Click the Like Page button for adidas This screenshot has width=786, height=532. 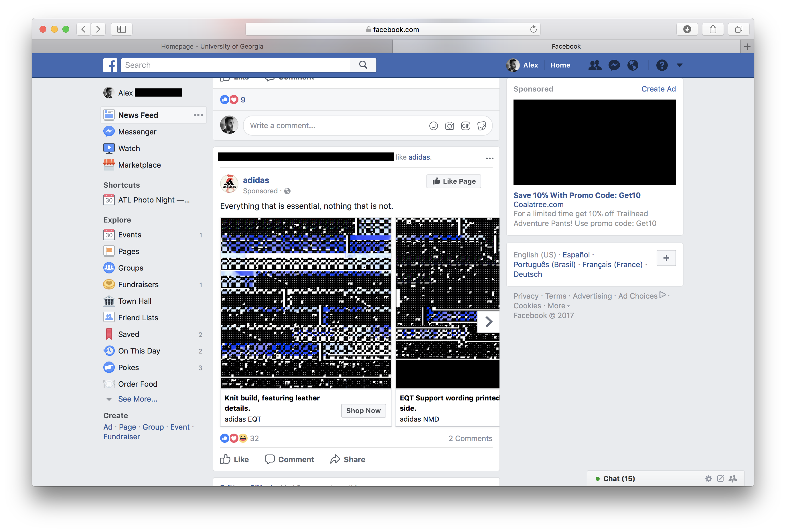[x=454, y=181]
